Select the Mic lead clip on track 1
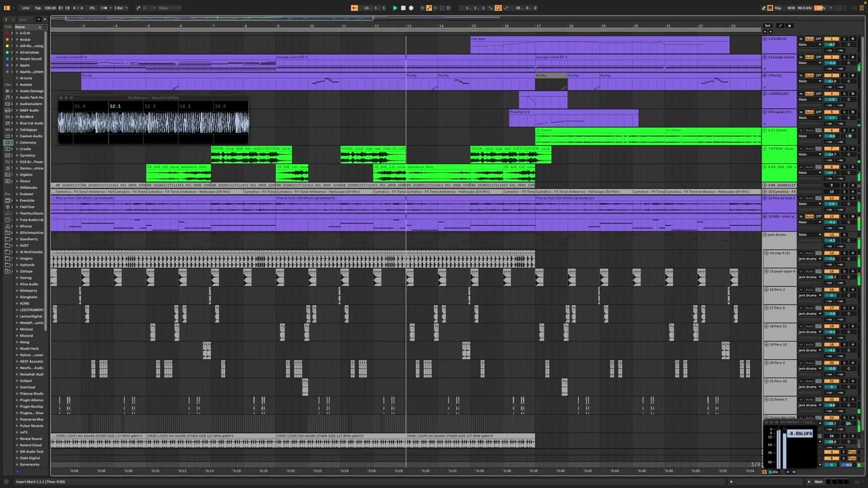This screenshot has width=868, height=488. (x=600, y=45)
